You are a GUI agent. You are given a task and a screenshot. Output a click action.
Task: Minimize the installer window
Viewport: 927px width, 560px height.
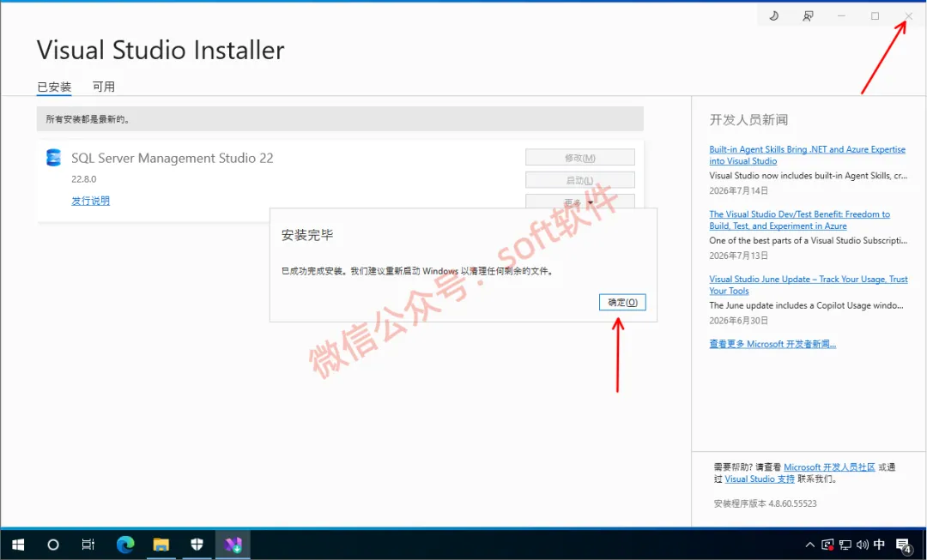pyautogui.click(x=841, y=16)
